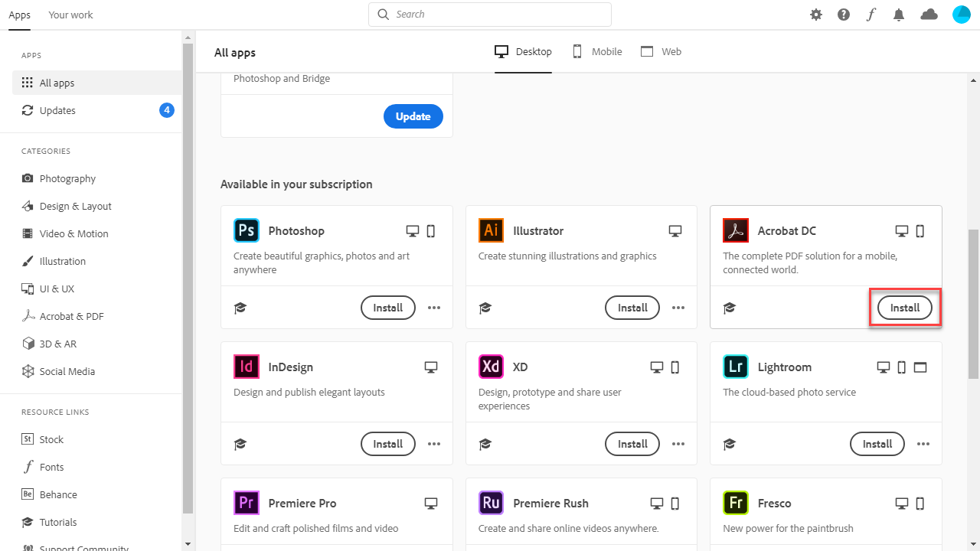Viewport: 980px width, 551px height.
Task: Open the help question mark icon
Action: pos(844,15)
